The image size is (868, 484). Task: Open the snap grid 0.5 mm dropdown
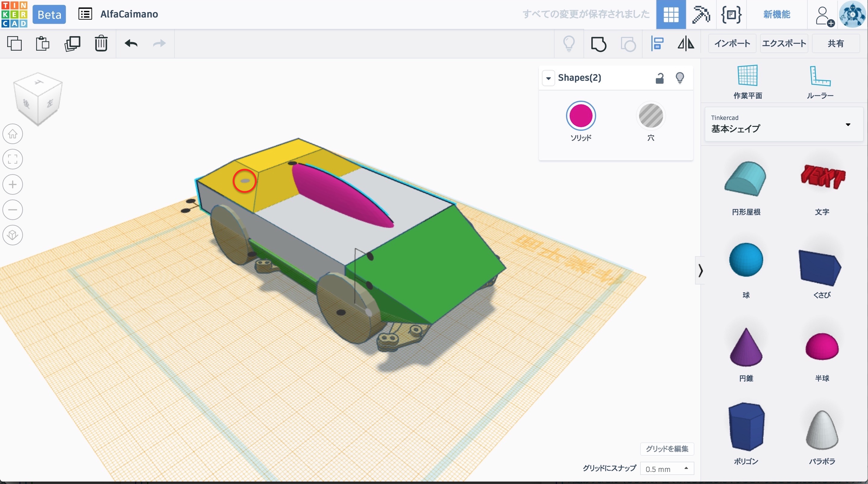pyautogui.click(x=667, y=469)
